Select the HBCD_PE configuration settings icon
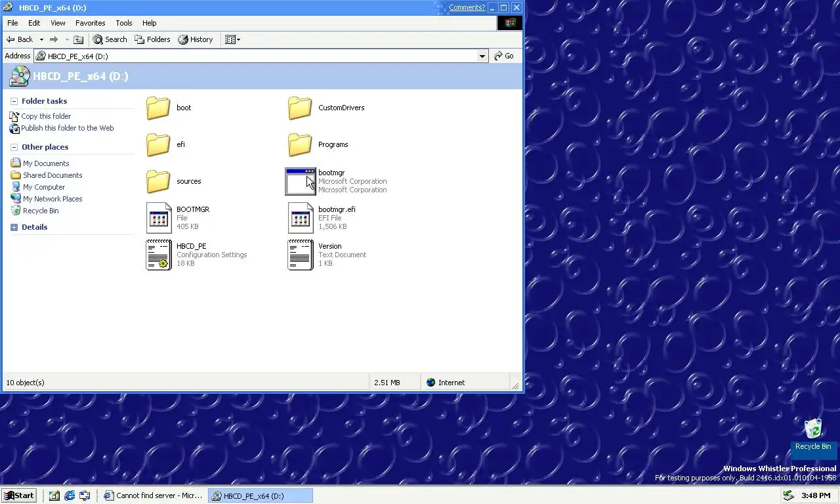This screenshot has width=840, height=504. pos(158,255)
